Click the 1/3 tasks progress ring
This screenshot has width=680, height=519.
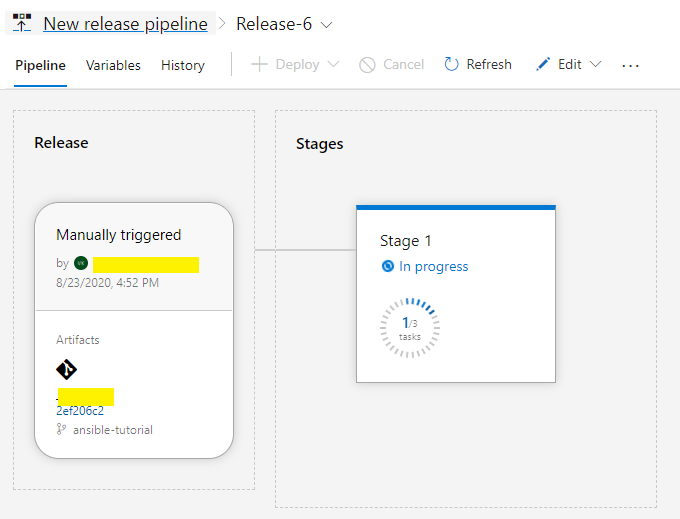tap(410, 327)
